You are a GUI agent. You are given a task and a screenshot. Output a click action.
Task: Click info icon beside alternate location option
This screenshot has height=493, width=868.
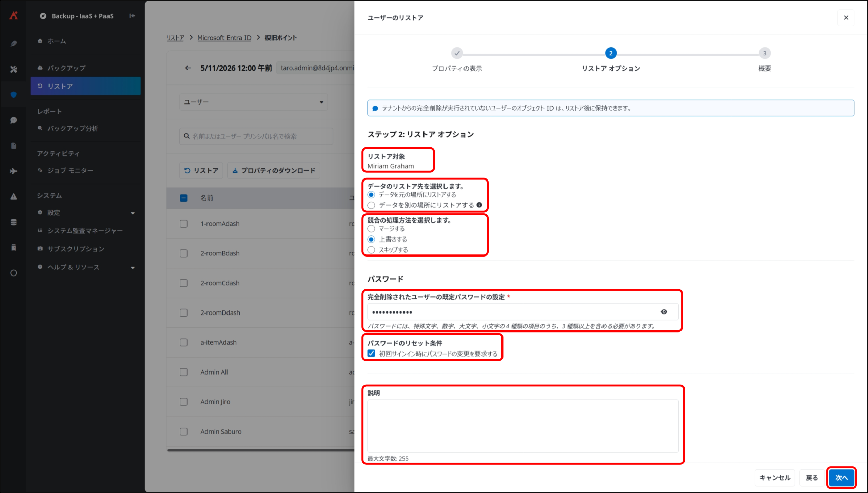click(x=479, y=205)
